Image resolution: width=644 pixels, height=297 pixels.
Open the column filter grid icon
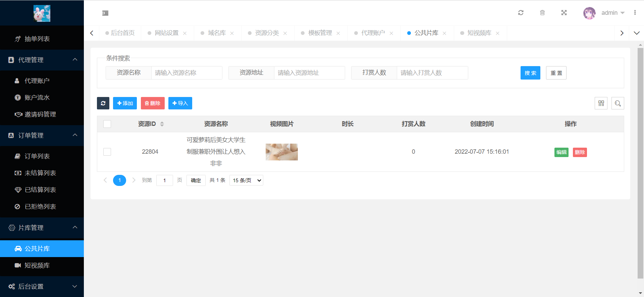(601, 103)
